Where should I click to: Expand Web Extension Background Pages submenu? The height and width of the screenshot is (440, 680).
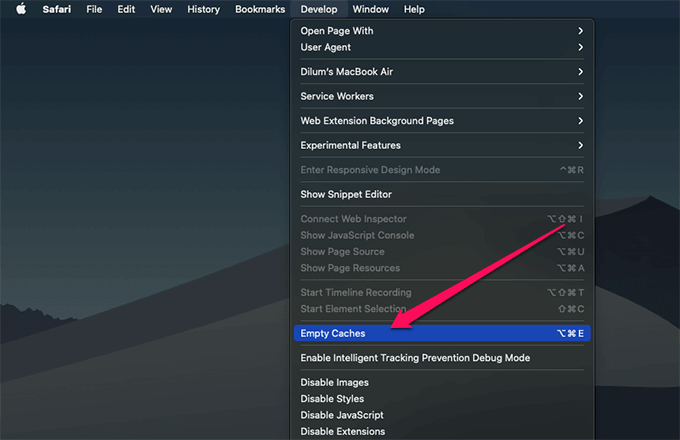click(442, 121)
